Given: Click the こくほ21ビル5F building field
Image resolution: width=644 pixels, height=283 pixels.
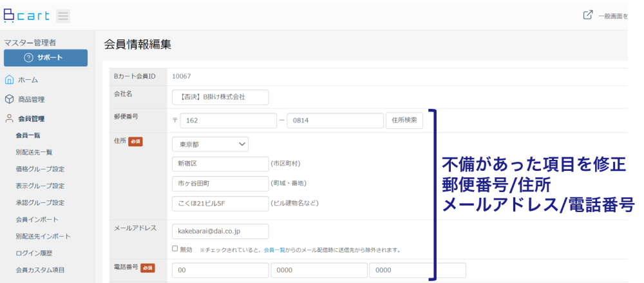Looking at the screenshot, I should [x=220, y=204].
